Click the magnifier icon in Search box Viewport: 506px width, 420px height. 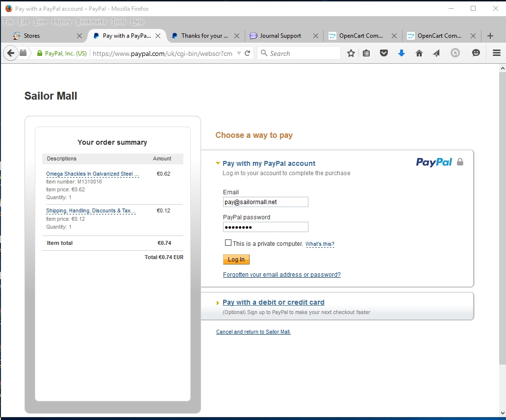[x=264, y=53]
